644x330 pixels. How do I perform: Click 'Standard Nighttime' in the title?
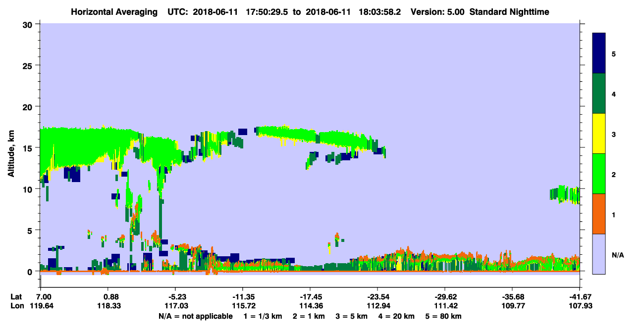click(x=510, y=12)
